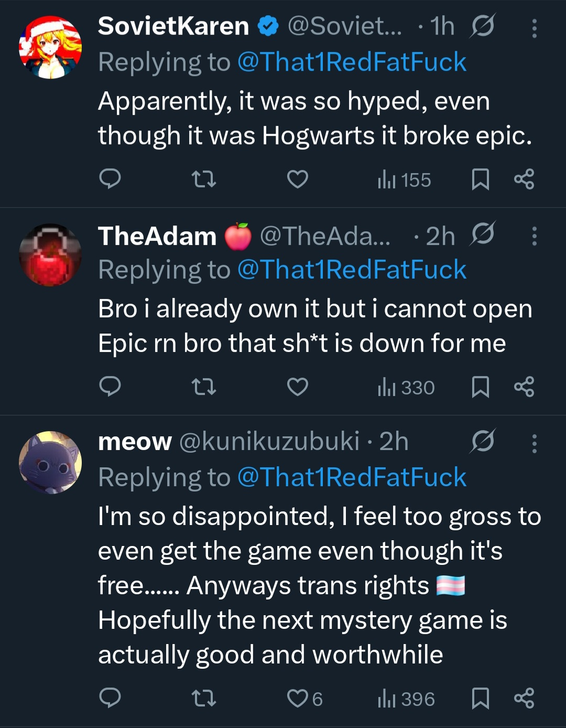Like SovietKaren's tweet about Hogwarts
This screenshot has width=566, height=728.
(298, 179)
